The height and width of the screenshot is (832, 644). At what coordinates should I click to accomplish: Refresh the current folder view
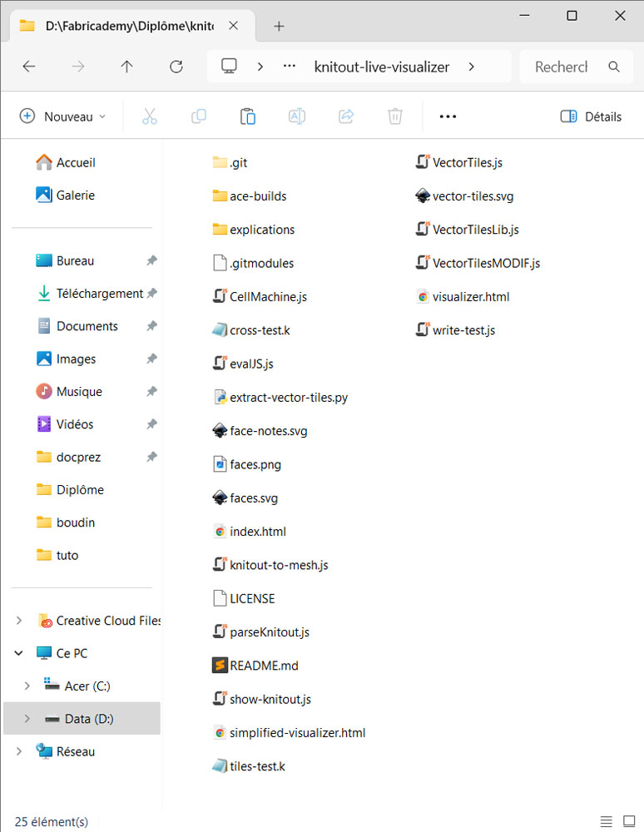click(176, 67)
